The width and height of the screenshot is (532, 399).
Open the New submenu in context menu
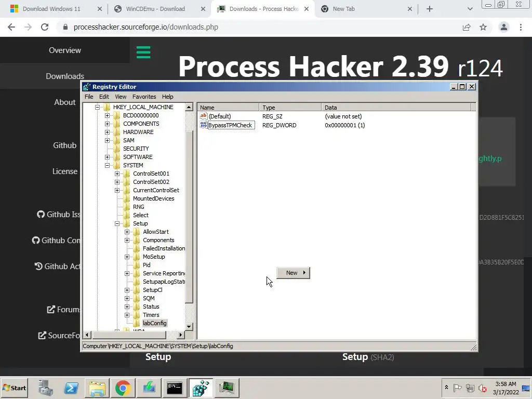pyautogui.click(x=294, y=273)
